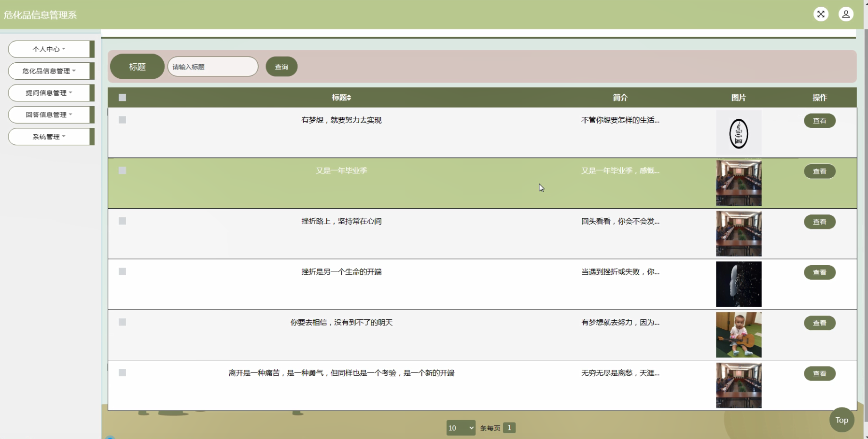
Task: Expand the 个人中心 sidebar menu
Action: [50, 49]
